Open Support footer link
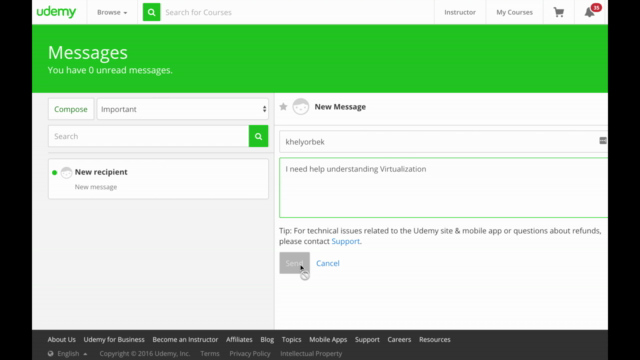This screenshot has width=640, height=360. (x=367, y=340)
